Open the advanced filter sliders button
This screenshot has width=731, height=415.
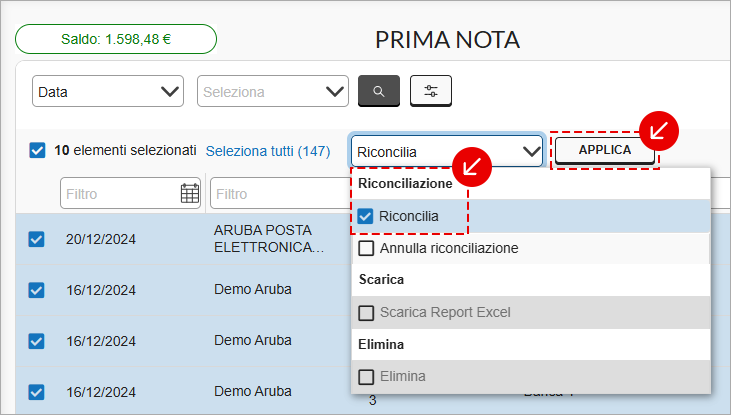pyautogui.click(x=431, y=91)
